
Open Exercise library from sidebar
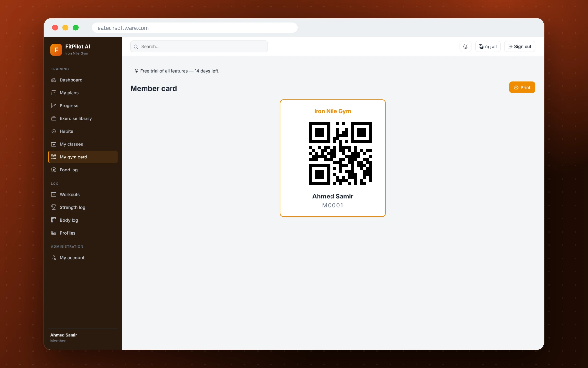click(x=83, y=118)
